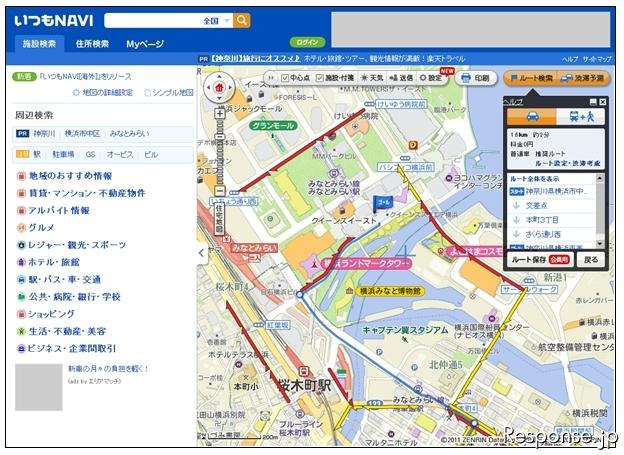This screenshot has width=624, height=455.
Task: Click the green ログイン button
Action: (x=307, y=42)
